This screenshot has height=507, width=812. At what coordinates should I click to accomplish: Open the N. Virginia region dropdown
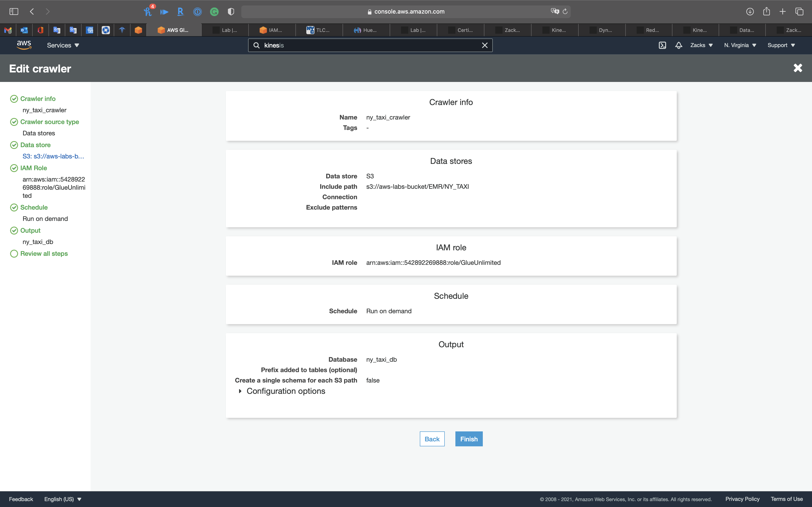coord(740,45)
